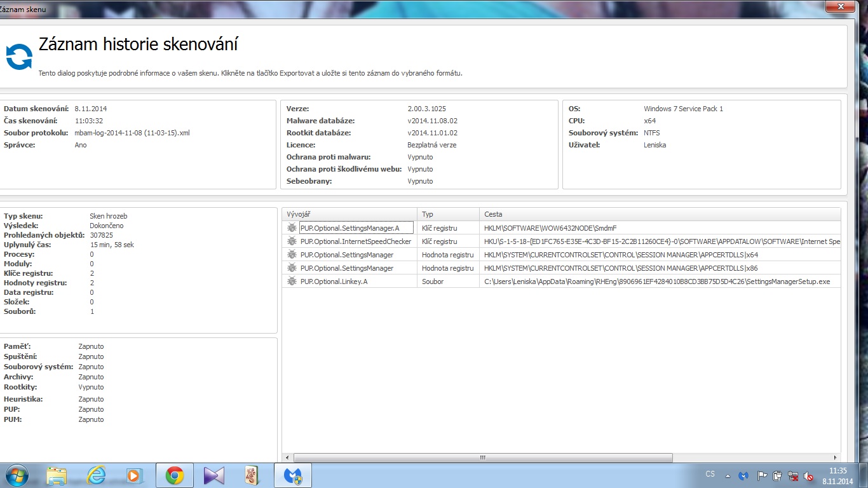Sort results by the Typ column header
Viewport: 868px width, 488px height.
tap(449, 214)
